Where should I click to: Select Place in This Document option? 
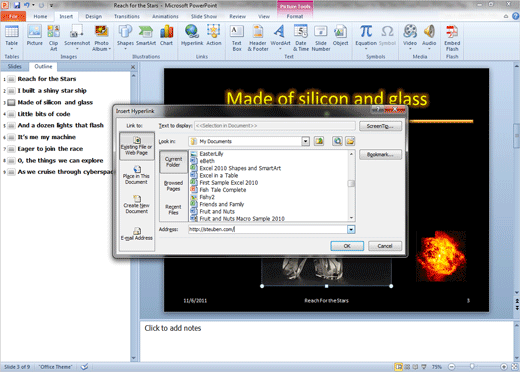coord(137,175)
